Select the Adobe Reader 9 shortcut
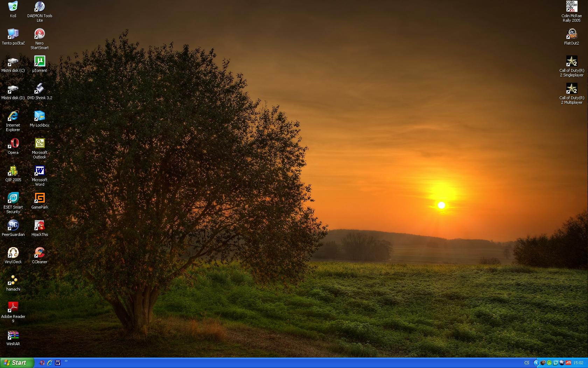Screen dimensions: 588x368 (x=13, y=308)
